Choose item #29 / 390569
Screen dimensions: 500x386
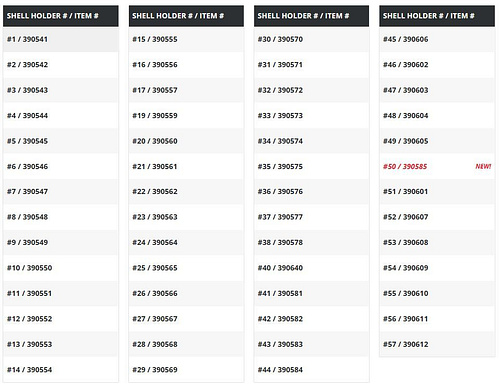pos(186,370)
